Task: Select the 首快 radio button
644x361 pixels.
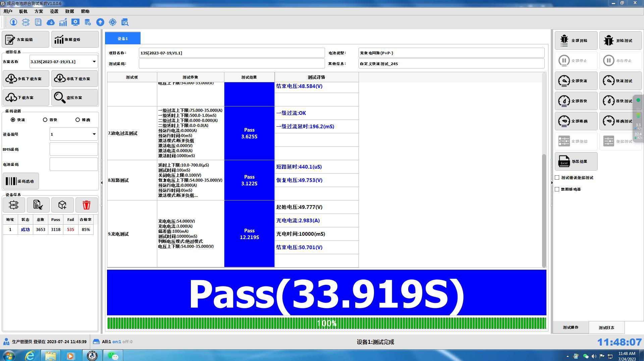Action: click(45, 120)
